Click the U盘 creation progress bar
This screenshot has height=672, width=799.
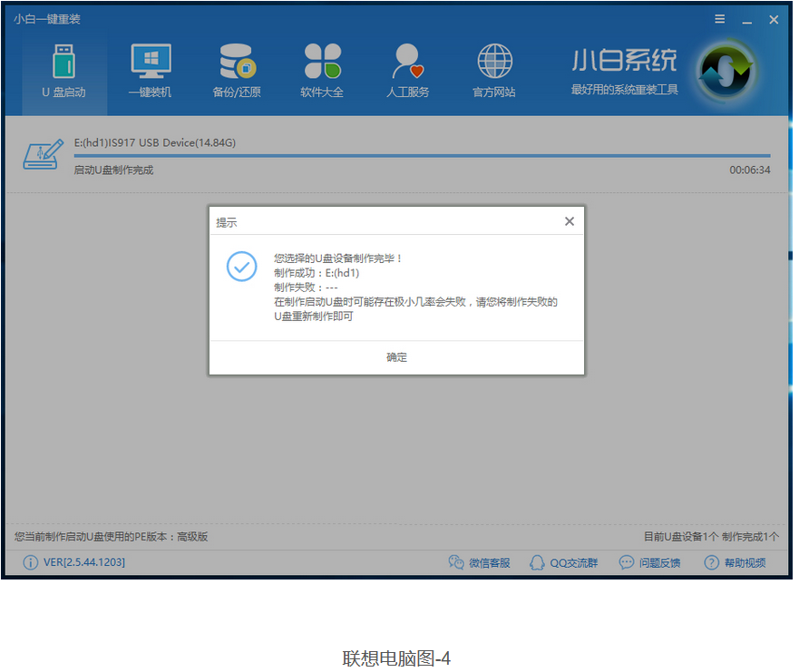(x=422, y=156)
